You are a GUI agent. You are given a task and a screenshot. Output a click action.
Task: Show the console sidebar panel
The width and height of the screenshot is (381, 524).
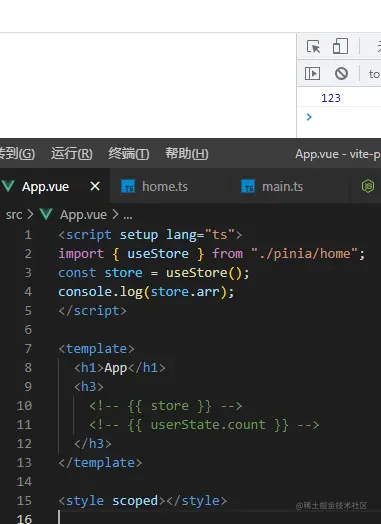point(312,74)
